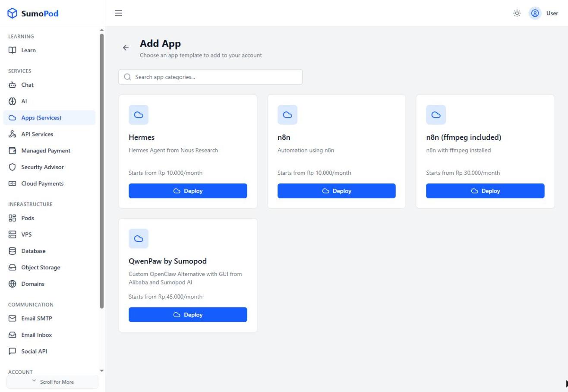Open the User avatar icon
The height and width of the screenshot is (392, 568).
pos(535,13)
